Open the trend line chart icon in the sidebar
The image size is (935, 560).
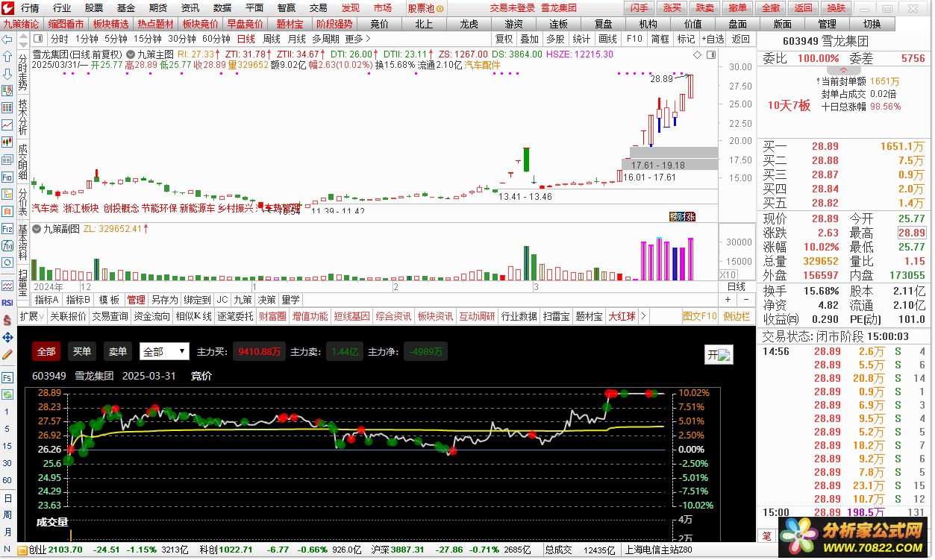7,125
